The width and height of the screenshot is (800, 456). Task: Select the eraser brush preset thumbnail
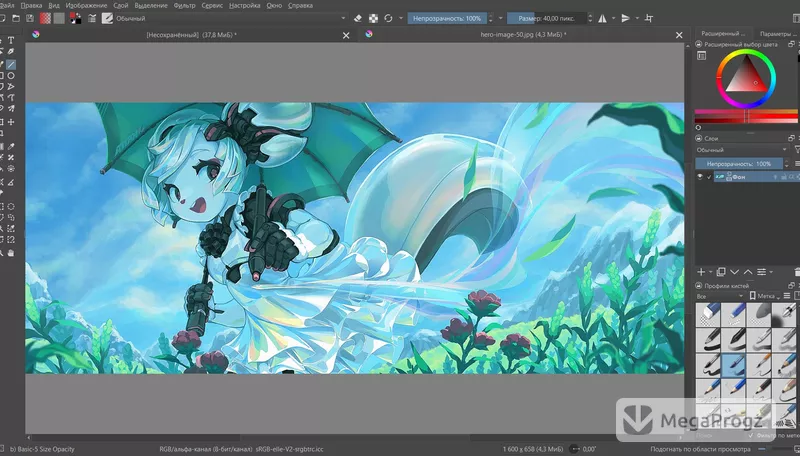[x=708, y=314]
